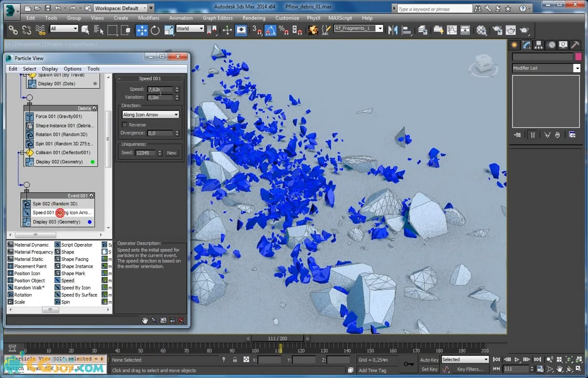This screenshot has height=378, width=588.
Task: Click the object color swatch in command panel
Action: pyautogui.click(x=578, y=57)
